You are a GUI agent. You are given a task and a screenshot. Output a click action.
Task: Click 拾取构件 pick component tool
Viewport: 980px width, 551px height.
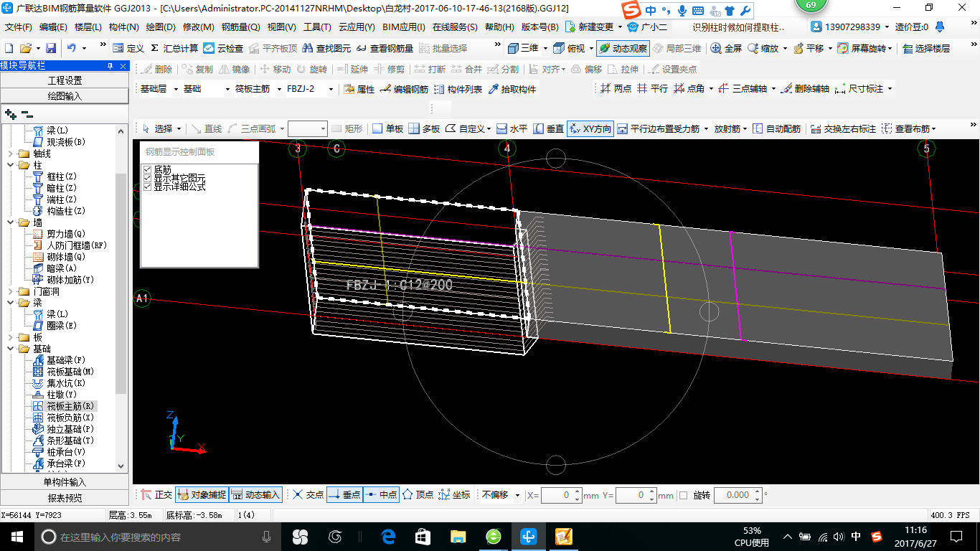pos(512,89)
